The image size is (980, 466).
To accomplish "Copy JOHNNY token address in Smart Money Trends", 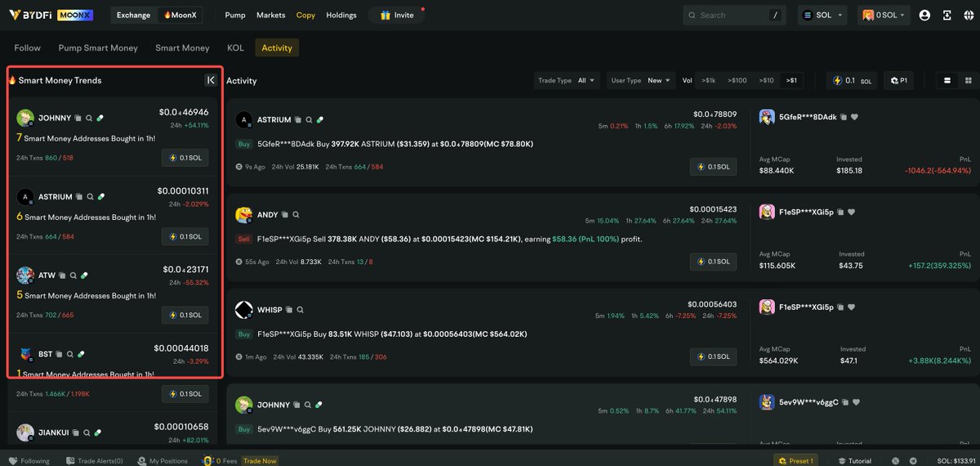I will pos(78,119).
